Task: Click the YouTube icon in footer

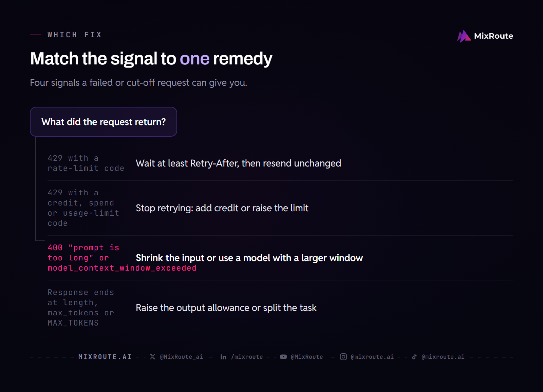Action: click(x=283, y=357)
